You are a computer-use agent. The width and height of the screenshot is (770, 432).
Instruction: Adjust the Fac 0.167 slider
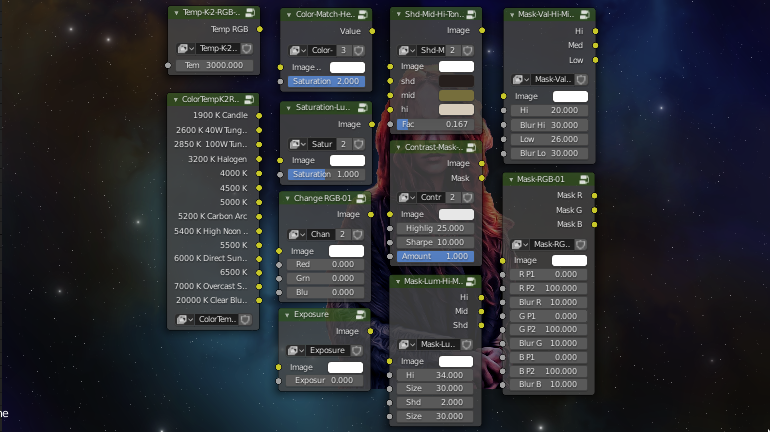pos(435,124)
